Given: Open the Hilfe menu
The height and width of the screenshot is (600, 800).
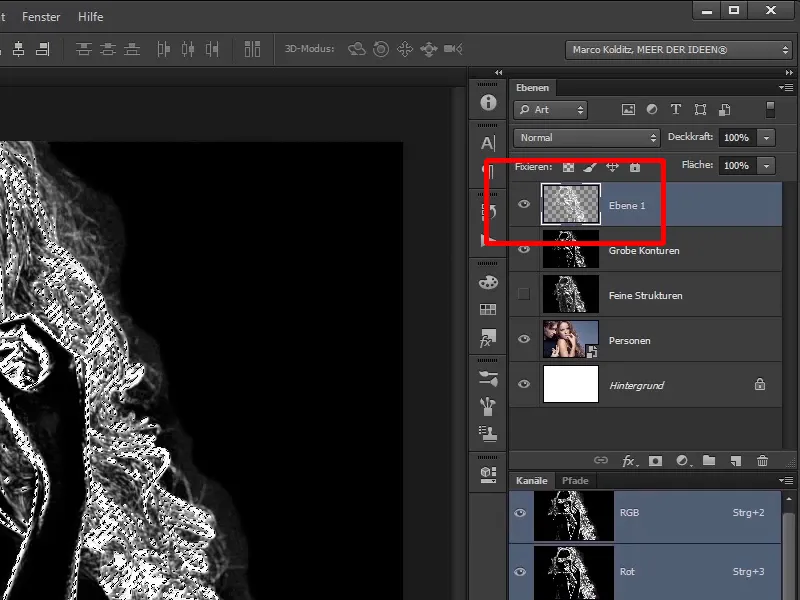Looking at the screenshot, I should (x=91, y=17).
